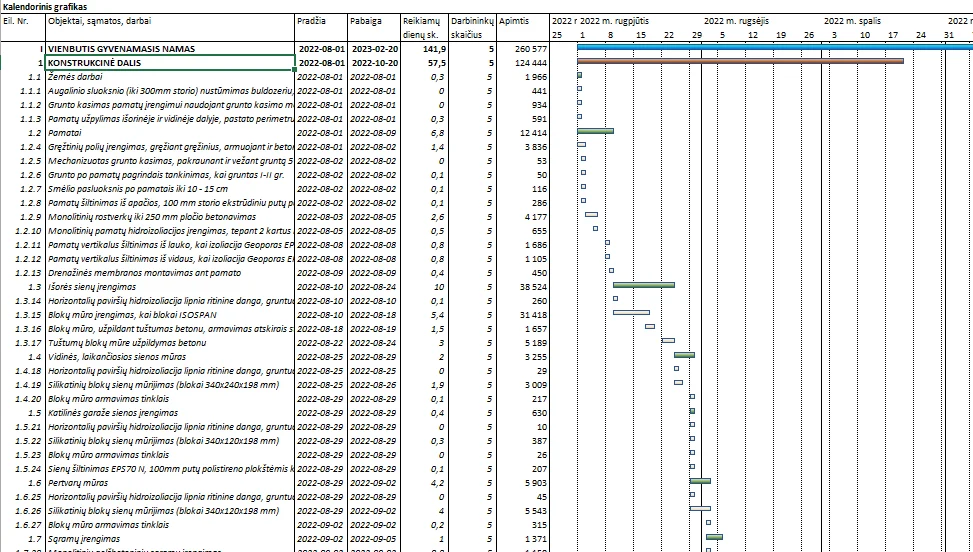973x552 pixels.
Task: Click the white 'Blokų mūro įrengimas' Gantt bar
Action: pyautogui.click(x=630, y=313)
